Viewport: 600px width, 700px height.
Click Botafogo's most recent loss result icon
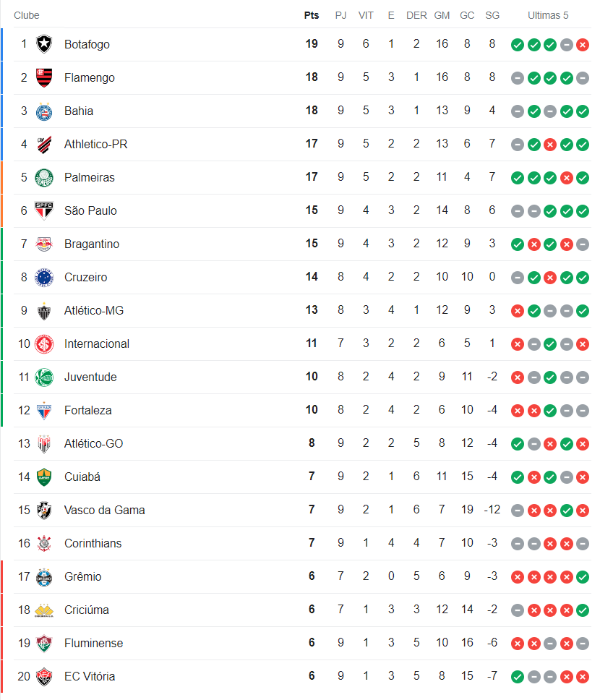(583, 44)
